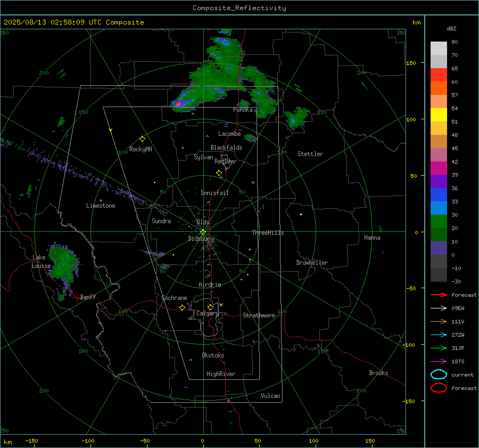
Task: Click the red forecast arrow in legend
Action: (x=439, y=295)
